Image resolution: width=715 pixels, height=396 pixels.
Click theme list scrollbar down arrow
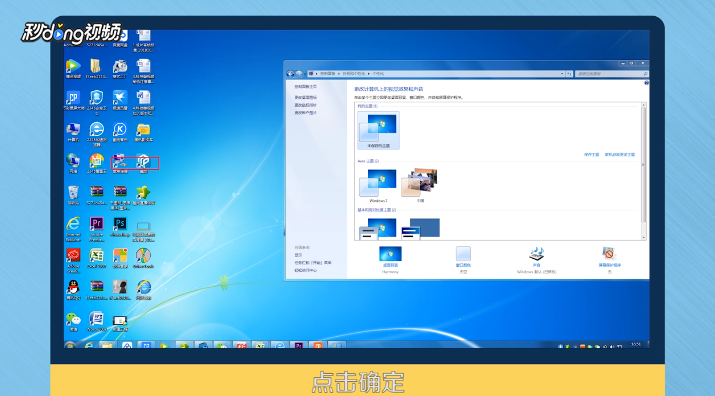point(644,237)
